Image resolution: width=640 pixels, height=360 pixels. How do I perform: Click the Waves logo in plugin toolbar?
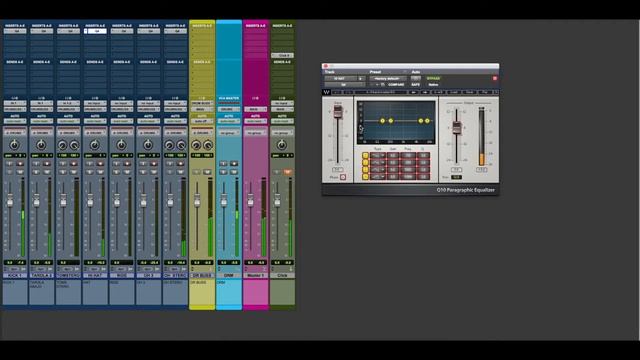tap(327, 92)
